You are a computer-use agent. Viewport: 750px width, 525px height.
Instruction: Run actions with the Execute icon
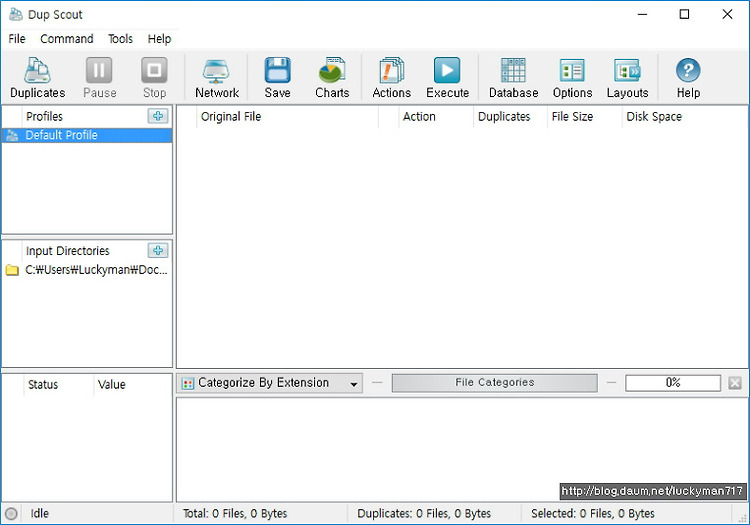447,77
